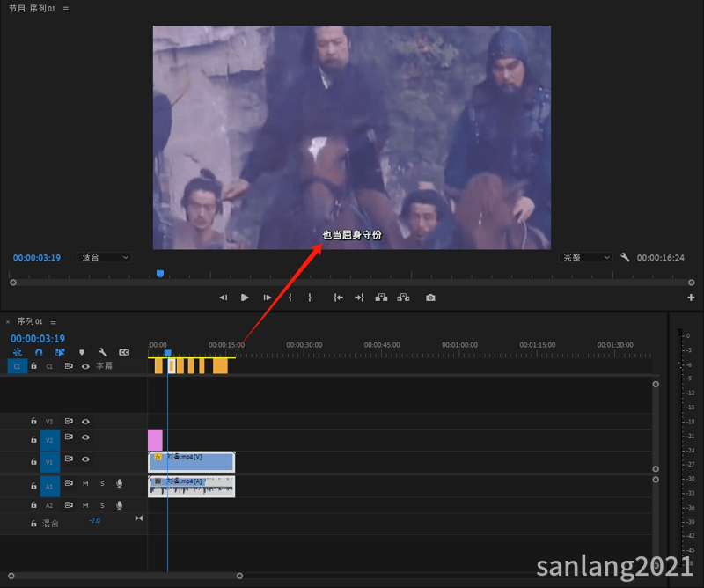Toggle lock on V1 track
The image size is (704, 588).
(33, 461)
